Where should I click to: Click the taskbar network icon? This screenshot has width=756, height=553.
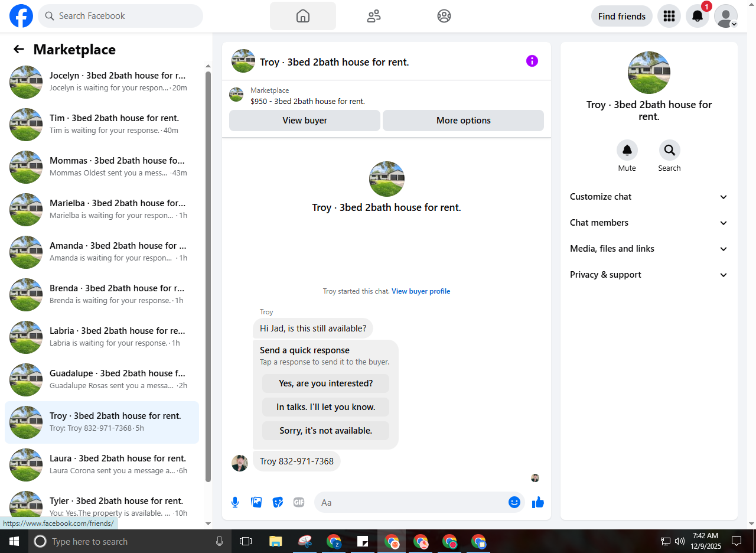pos(666,541)
